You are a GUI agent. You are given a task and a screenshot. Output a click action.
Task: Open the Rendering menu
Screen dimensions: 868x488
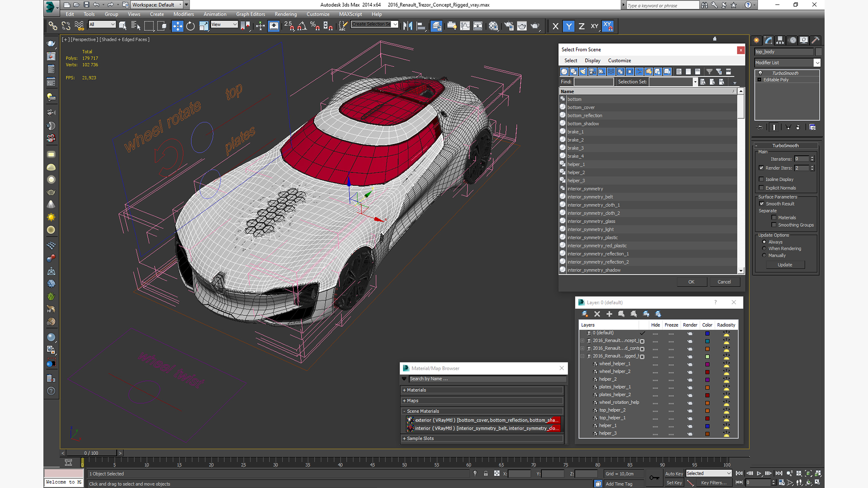pyautogui.click(x=286, y=14)
